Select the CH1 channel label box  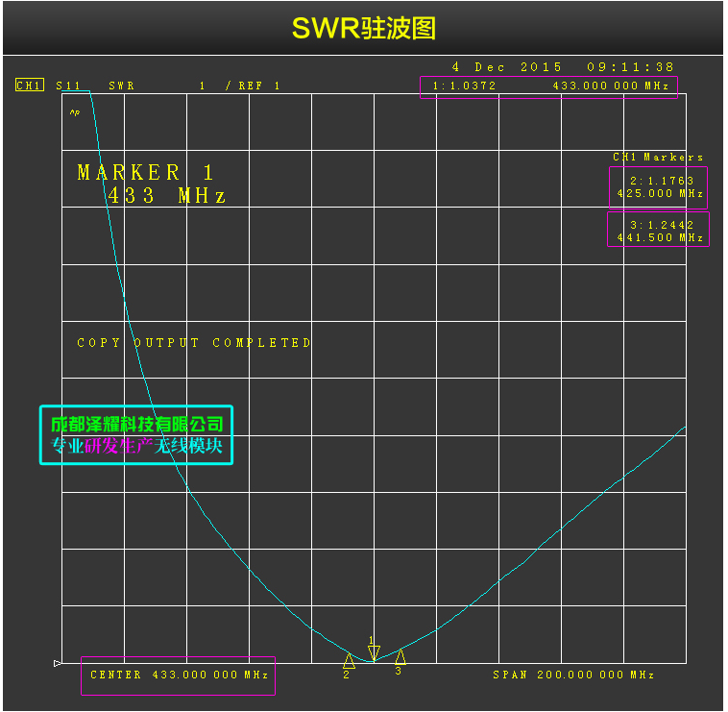(x=30, y=86)
